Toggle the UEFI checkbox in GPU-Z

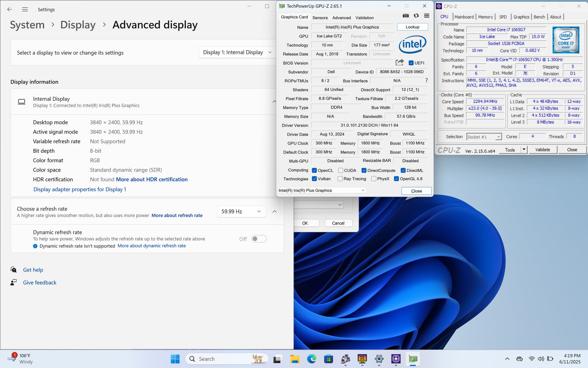coord(411,63)
